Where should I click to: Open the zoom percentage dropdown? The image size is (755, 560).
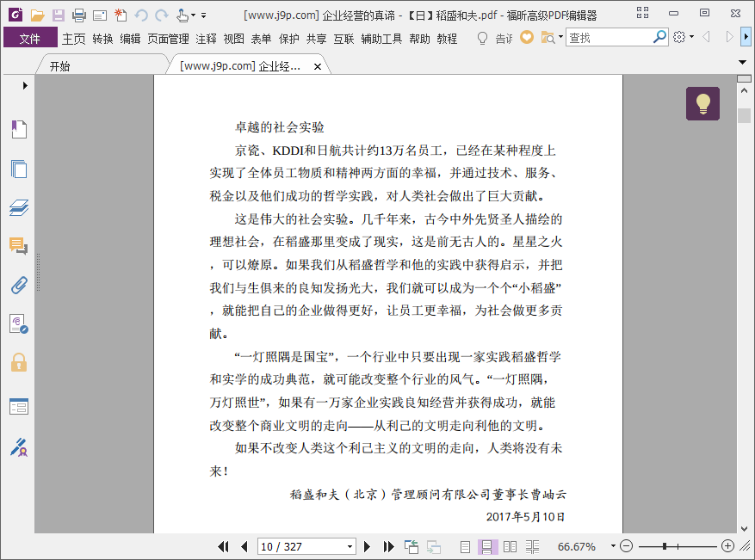pos(613,545)
